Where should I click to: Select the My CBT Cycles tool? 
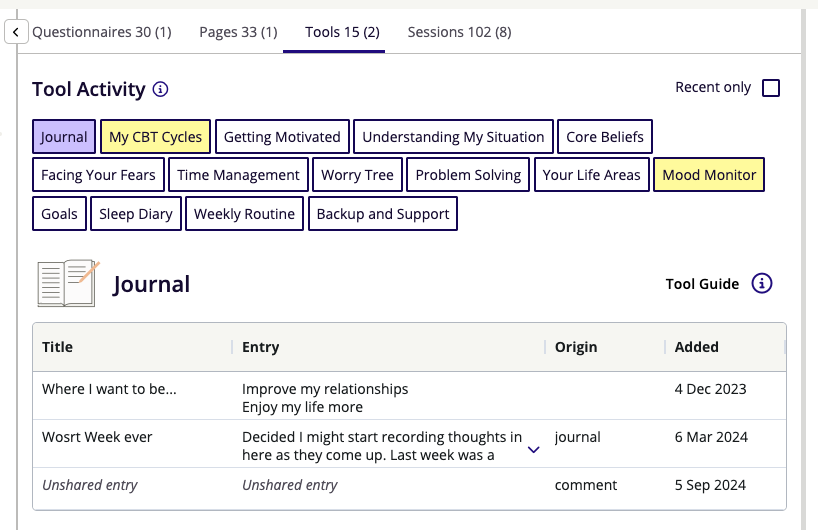155,137
